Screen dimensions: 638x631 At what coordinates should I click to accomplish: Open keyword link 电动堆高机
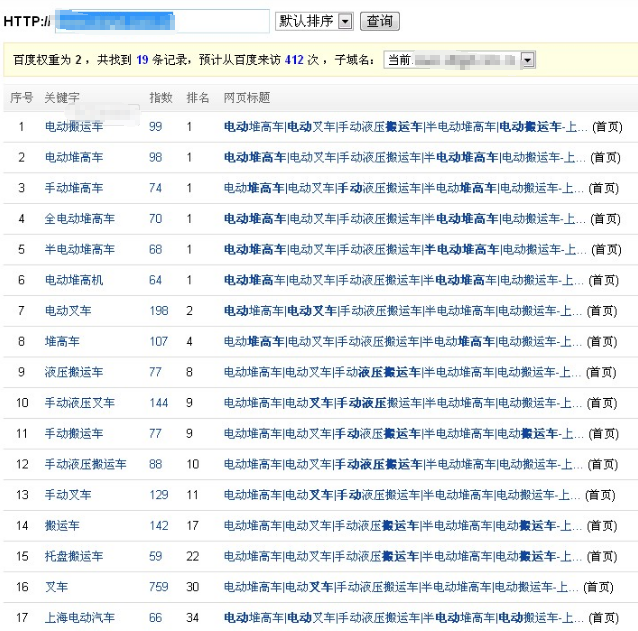[74, 280]
